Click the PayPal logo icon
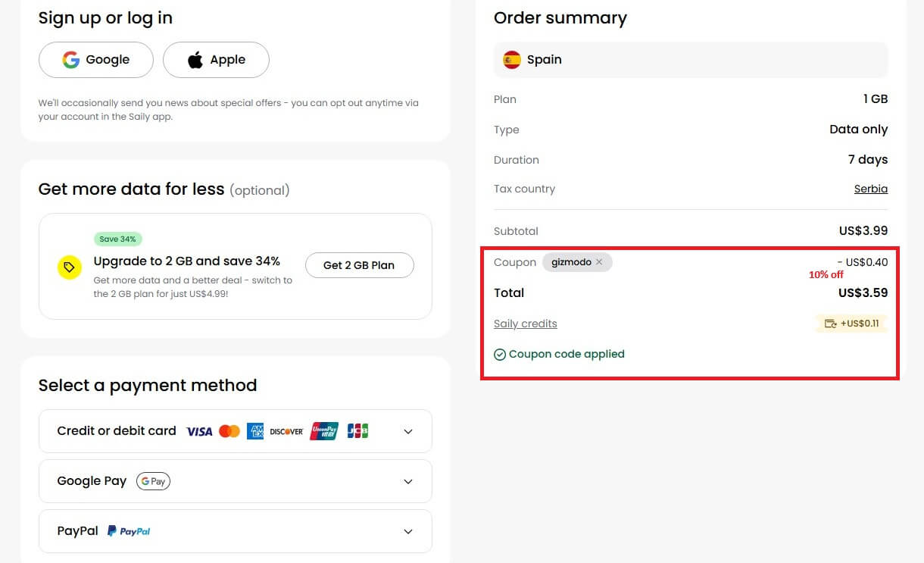The width and height of the screenshot is (924, 563). pyautogui.click(x=128, y=530)
